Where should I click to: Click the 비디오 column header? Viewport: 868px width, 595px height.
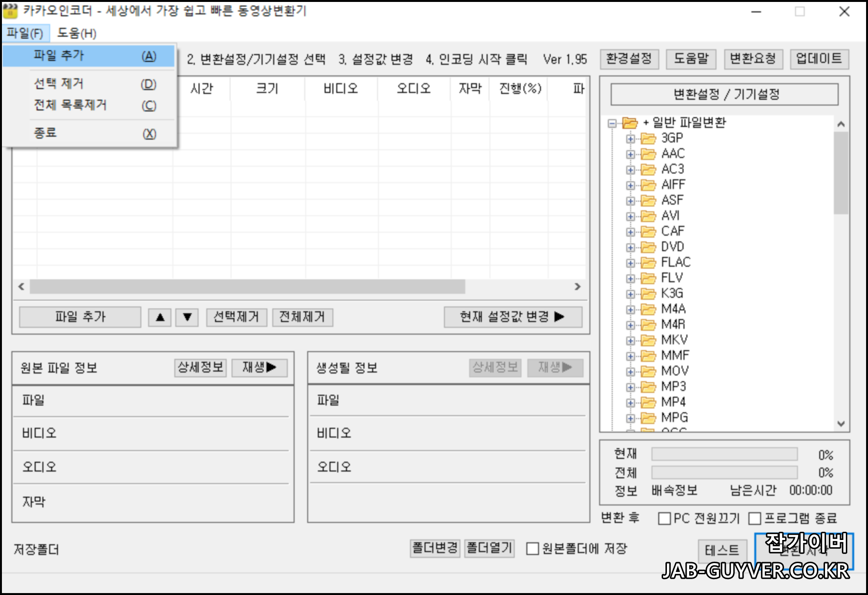341,89
